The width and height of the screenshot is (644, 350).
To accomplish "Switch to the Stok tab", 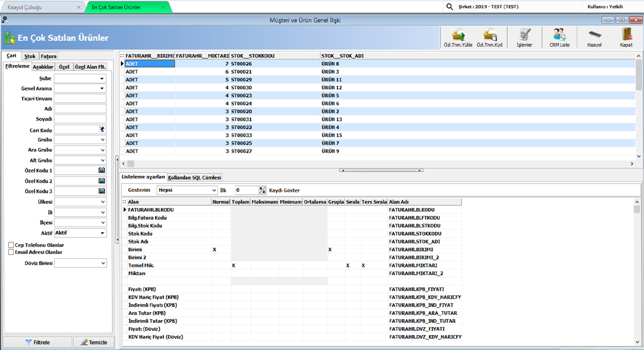I will 30,56.
